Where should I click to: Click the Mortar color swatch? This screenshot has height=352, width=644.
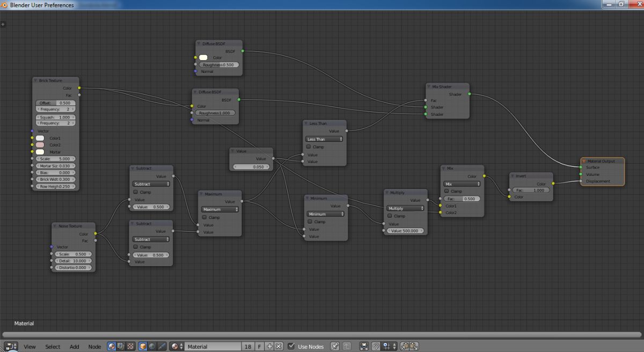click(40, 152)
